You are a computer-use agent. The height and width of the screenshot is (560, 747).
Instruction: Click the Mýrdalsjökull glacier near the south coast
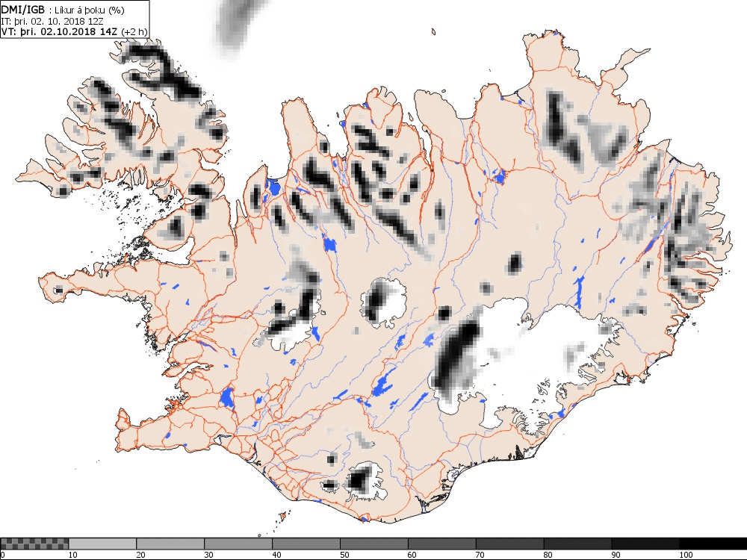pos(365,481)
